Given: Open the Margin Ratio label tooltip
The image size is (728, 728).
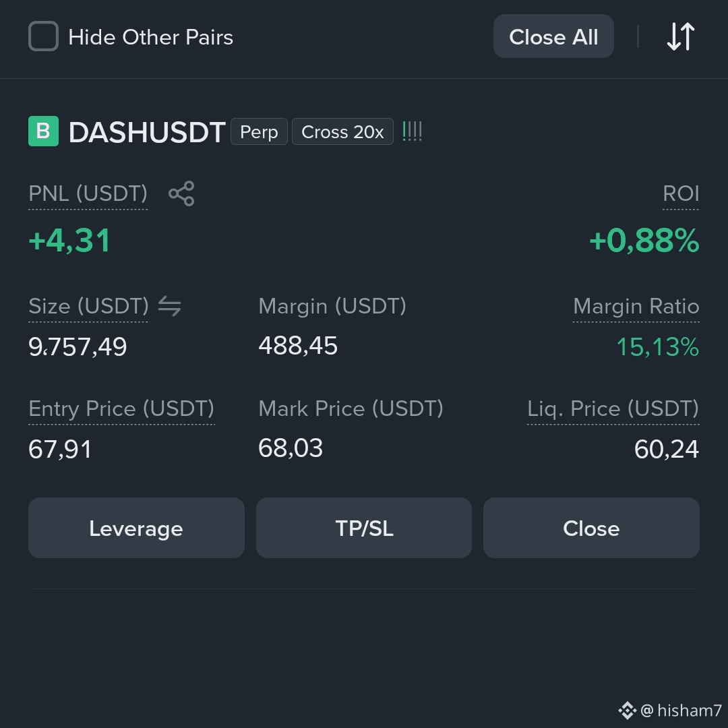Looking at the screenshot, I should pyautogui.click(x=636, y=307).
